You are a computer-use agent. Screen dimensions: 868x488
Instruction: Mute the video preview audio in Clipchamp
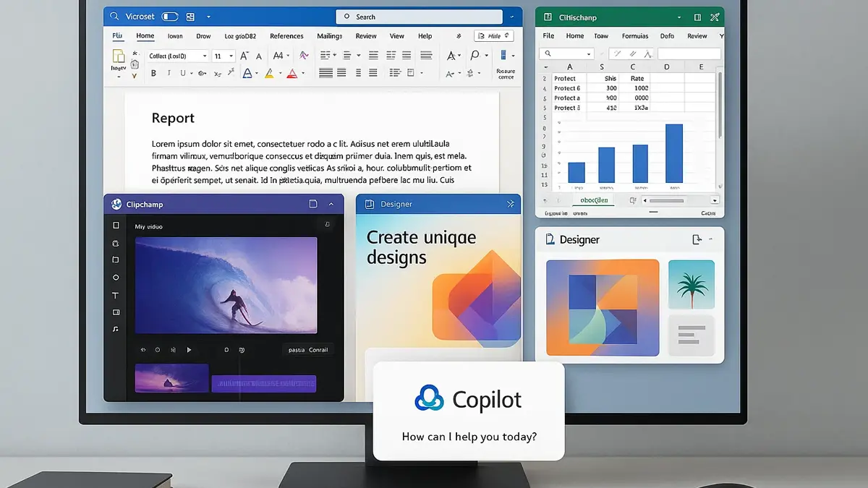point(174,349)
